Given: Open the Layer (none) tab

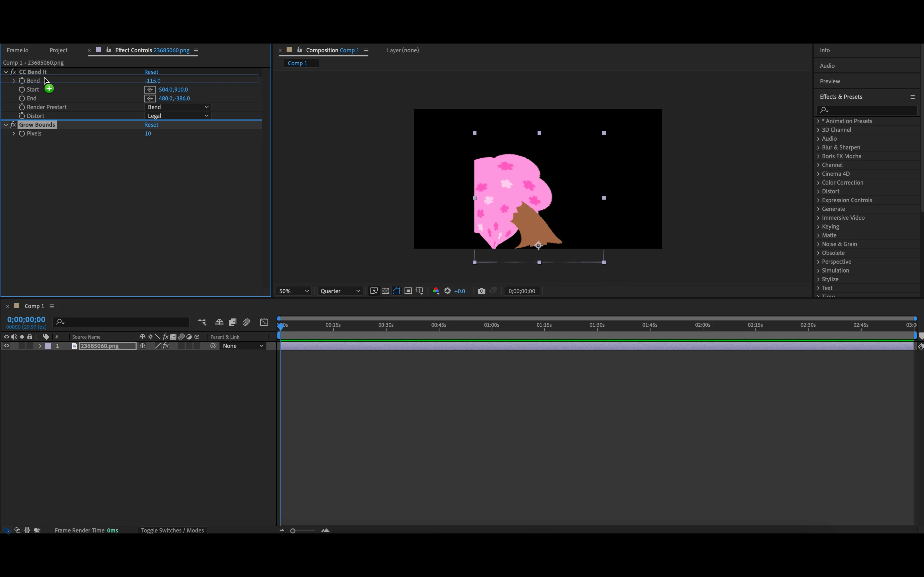Looking at the screenshot, I should coord(402,50).
